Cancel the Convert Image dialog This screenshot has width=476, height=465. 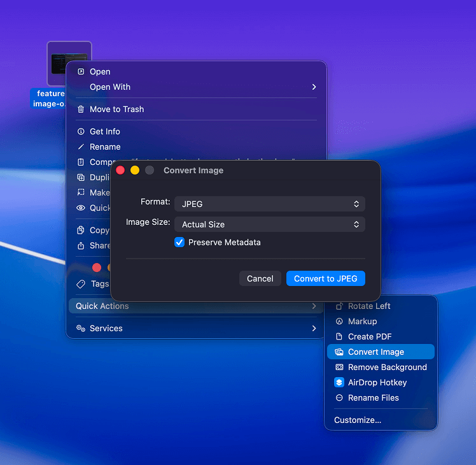click(260, 278)
